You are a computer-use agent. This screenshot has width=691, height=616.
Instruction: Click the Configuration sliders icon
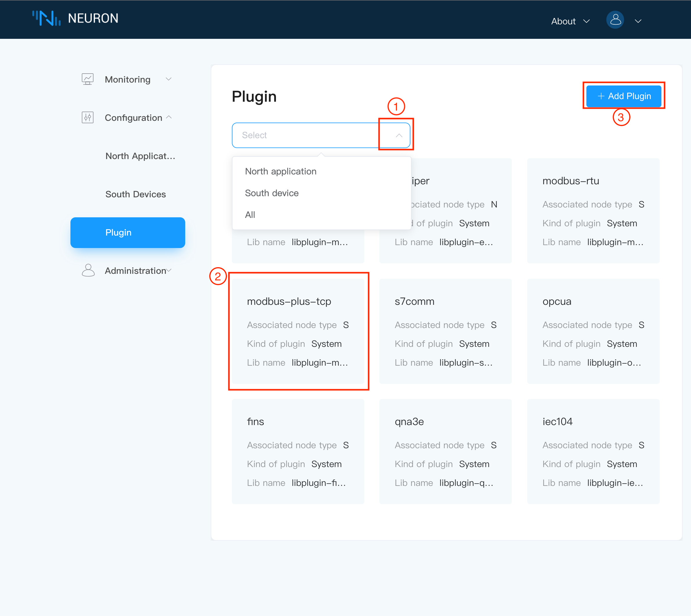88,117
